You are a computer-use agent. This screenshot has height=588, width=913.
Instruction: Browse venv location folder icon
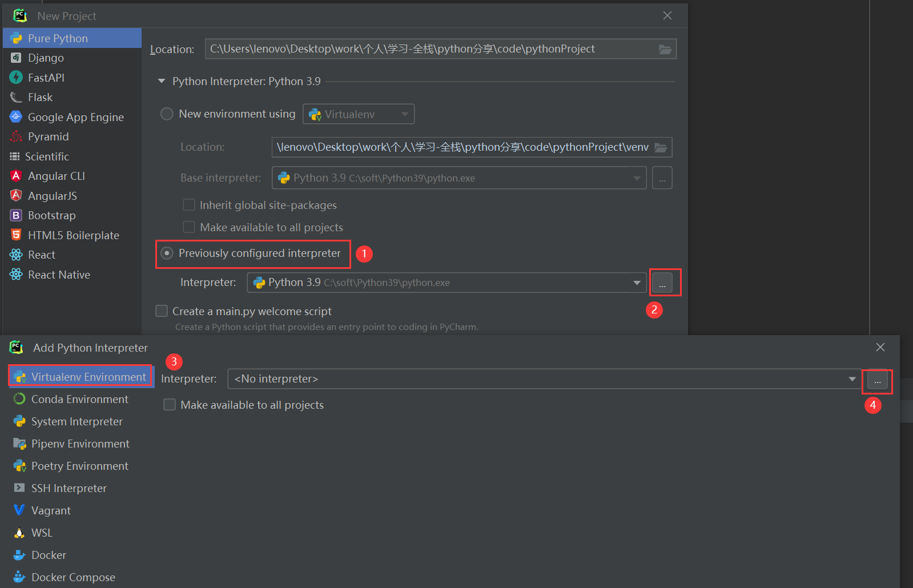coord(661,147)
